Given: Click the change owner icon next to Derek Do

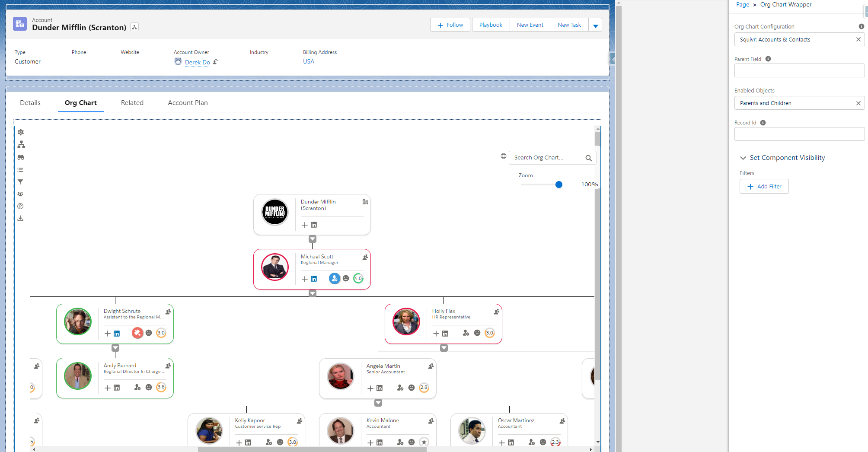Looking at the screenshot, I should click(215, 62).
